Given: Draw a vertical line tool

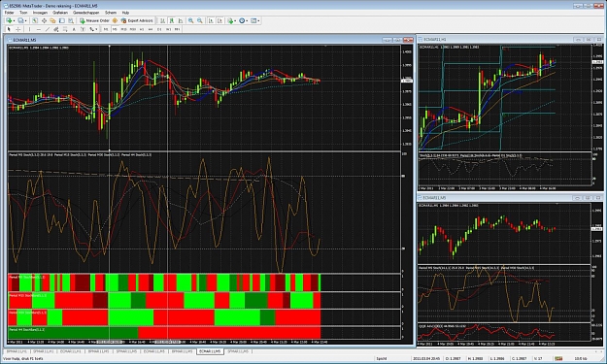Looking at the screenshot, I should coord(29,29).
